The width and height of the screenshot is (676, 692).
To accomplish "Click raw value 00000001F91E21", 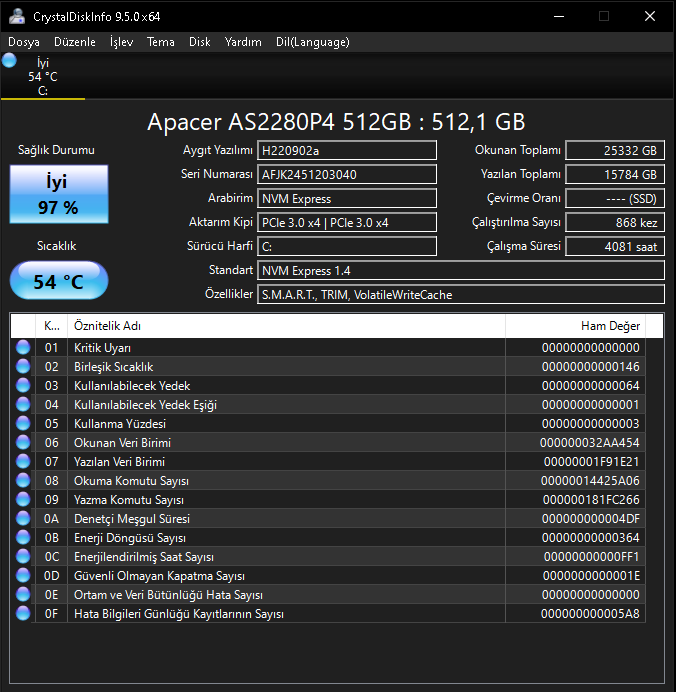I will 591,462.
